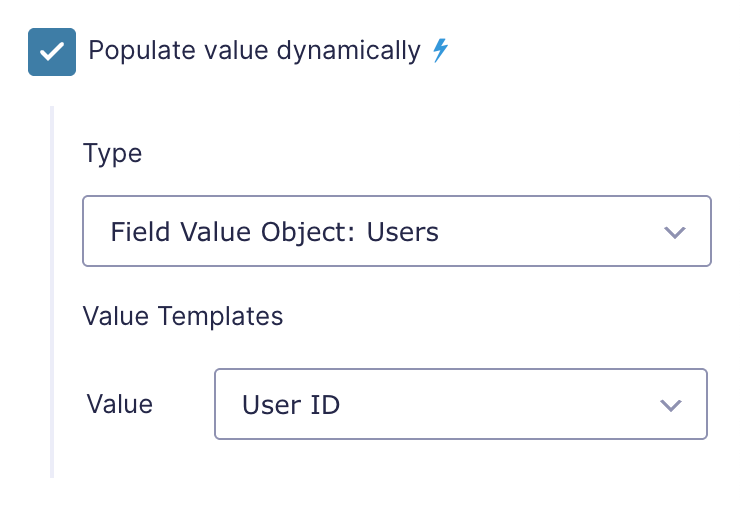Viewport: 740px width, 506px height.
Task: Open the Value template dropdown
Action: click(461, 404)
